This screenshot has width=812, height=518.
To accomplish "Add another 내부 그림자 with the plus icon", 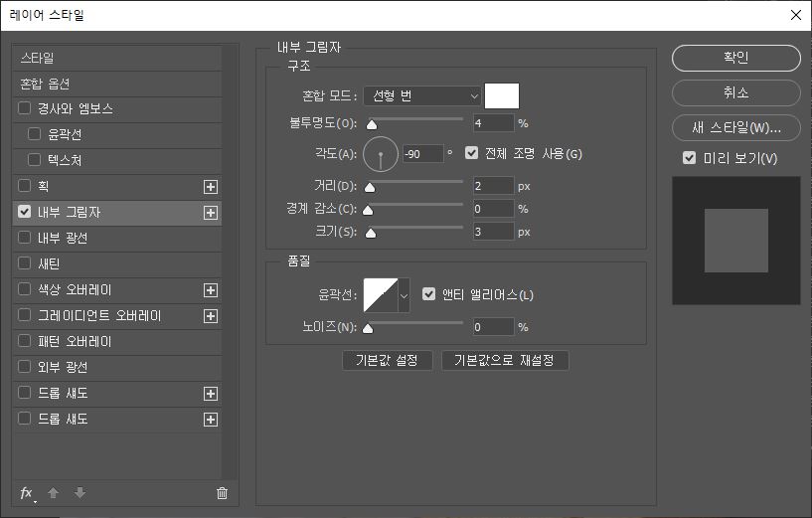I will tap(211, 213).
